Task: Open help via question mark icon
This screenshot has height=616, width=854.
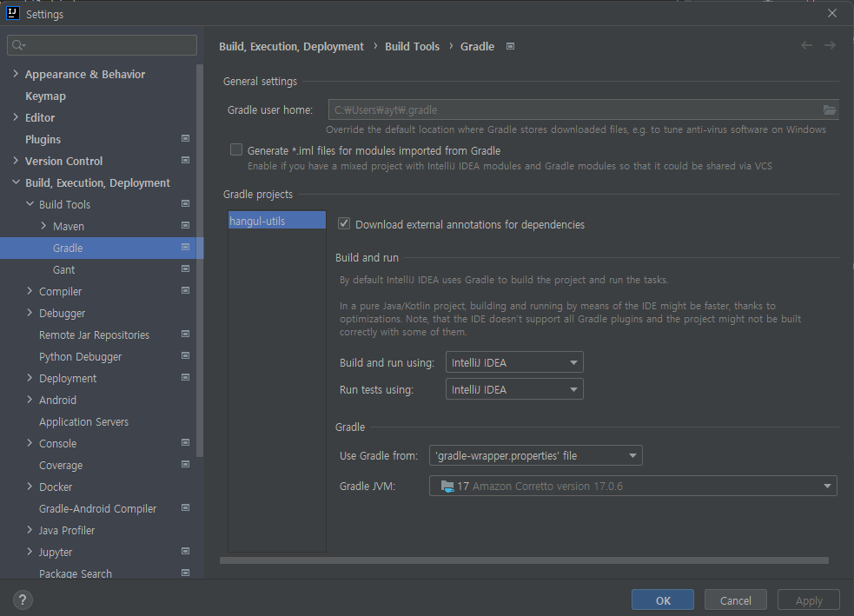Action: pos(23,600)
